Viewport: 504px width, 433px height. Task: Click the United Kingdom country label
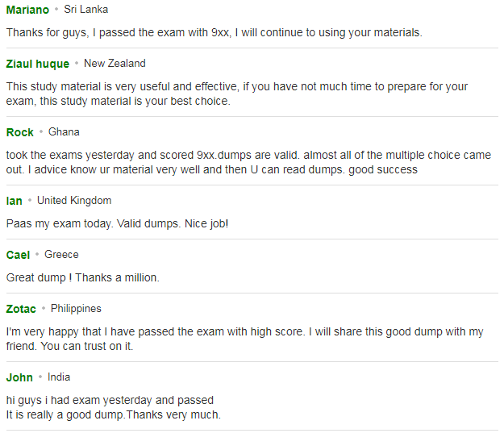74,200
